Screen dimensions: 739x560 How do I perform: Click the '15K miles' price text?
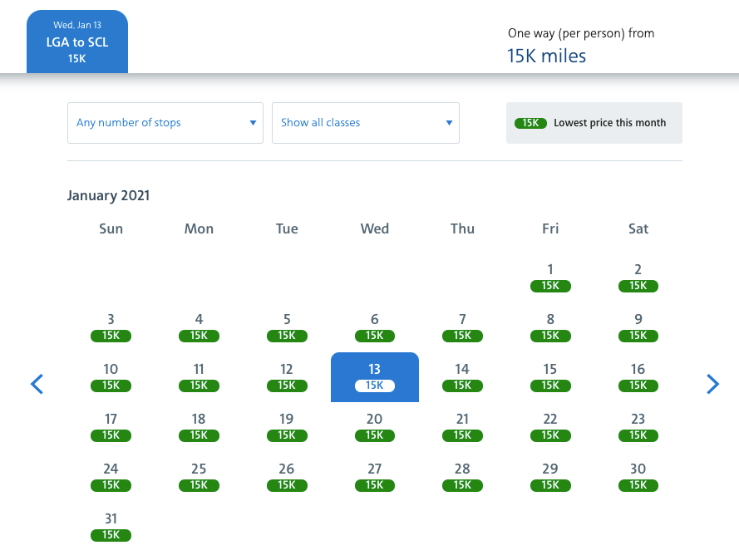tap(546, 56)
